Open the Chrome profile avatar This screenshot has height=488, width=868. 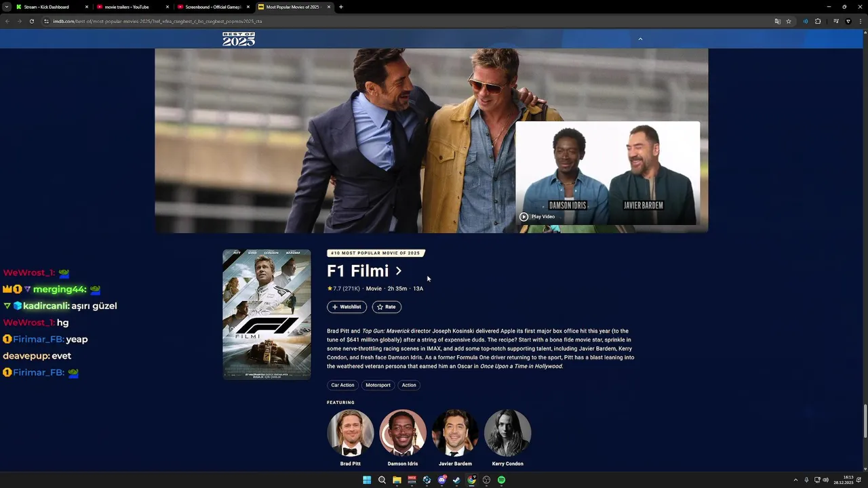click(x=848, y=21)
